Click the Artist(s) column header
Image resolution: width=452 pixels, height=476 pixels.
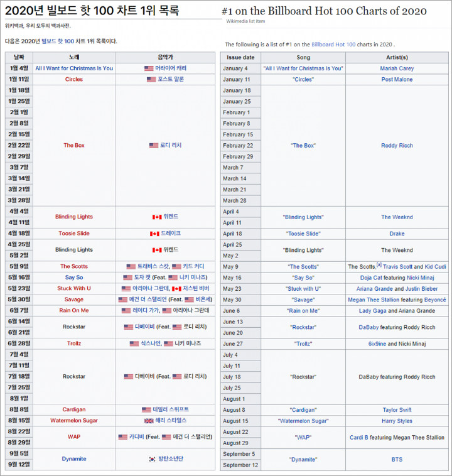(x=397, y=57)
